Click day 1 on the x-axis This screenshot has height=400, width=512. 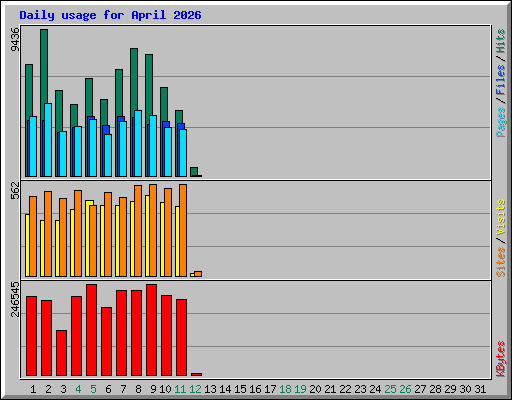coord(33,389)
